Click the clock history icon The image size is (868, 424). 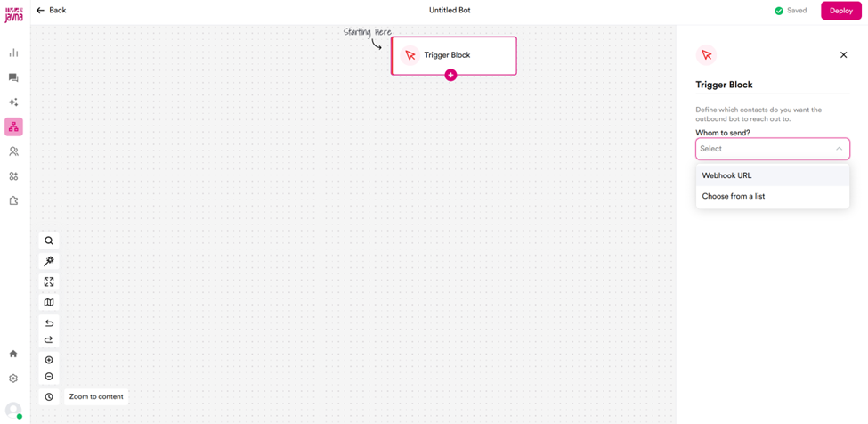tap(49, 397)
